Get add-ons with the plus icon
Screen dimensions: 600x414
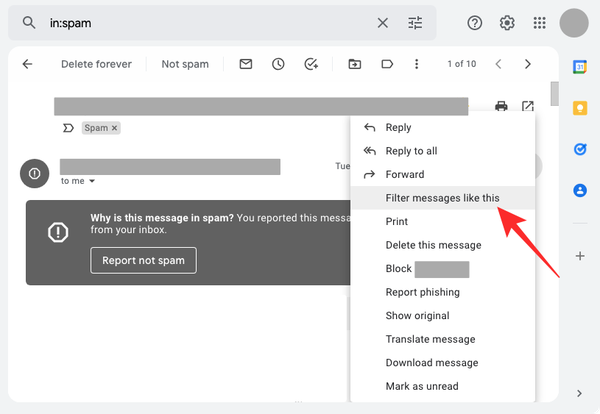tap(580, 256)
